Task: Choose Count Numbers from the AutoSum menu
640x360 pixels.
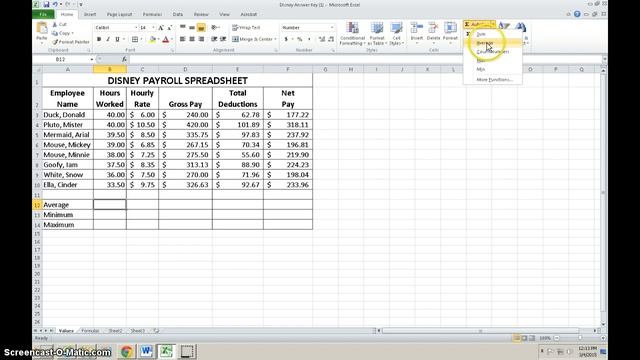Action: (x=492, y=52)
